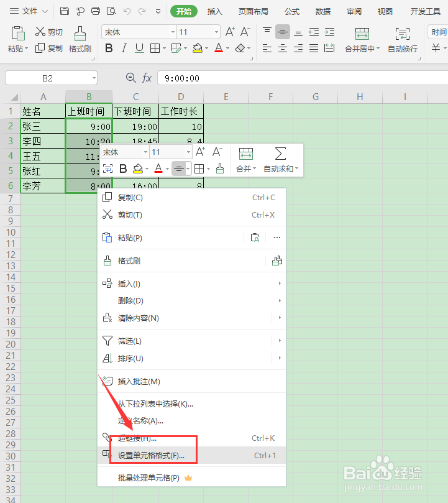Open the ribbon font name 宋体 dropdown

click(x=173, y=32)
